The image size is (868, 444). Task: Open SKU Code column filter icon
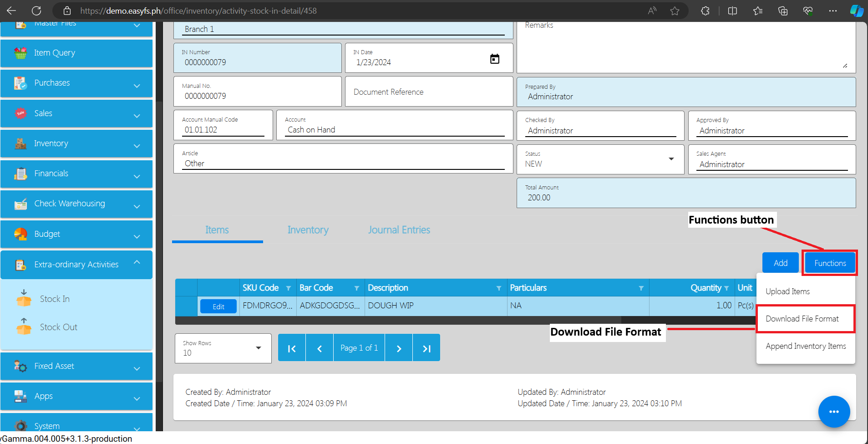[288, 288]
